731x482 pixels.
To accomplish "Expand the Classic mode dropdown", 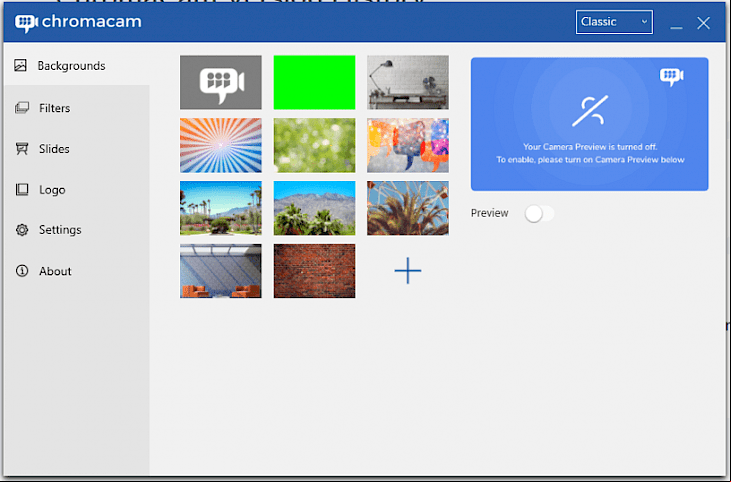I will 614,22.
